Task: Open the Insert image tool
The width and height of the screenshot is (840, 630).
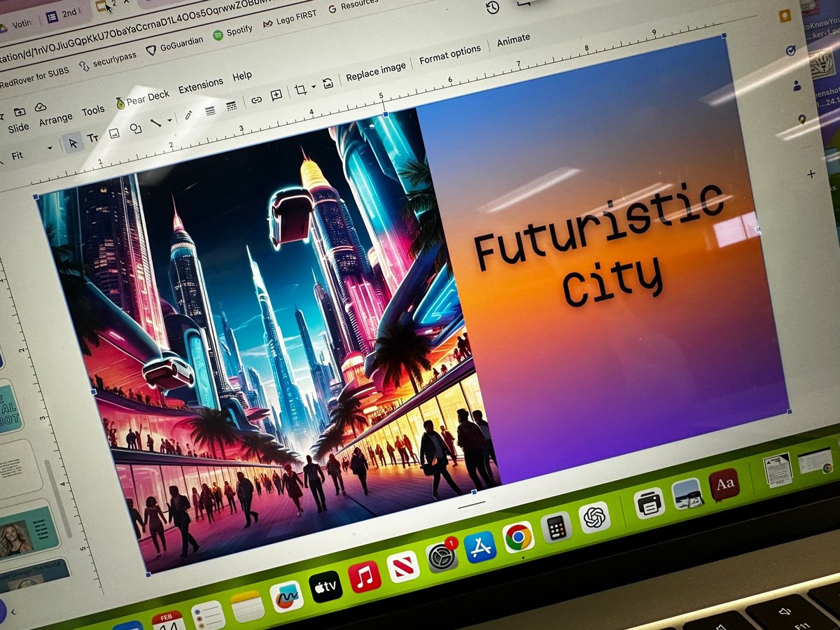Action: (113, 133)
